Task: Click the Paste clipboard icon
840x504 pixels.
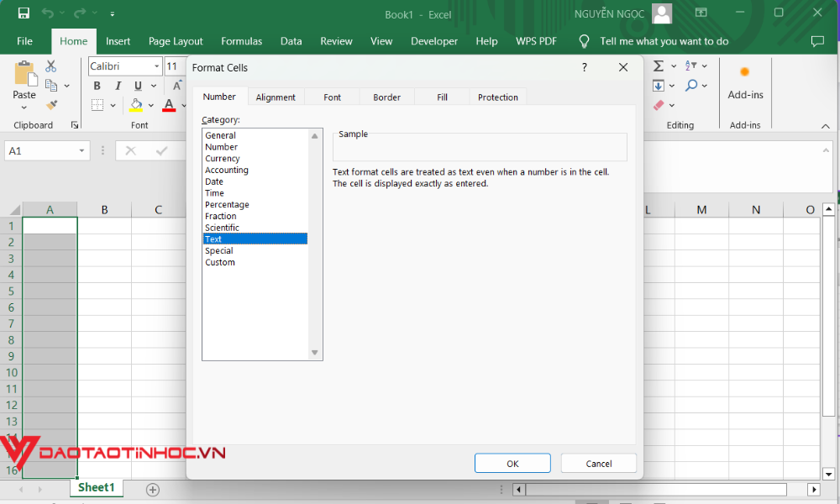Action: coord(25,73)
